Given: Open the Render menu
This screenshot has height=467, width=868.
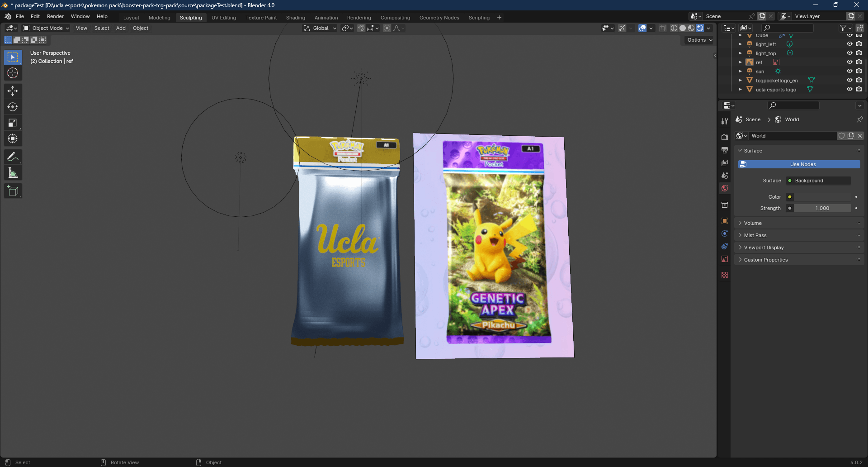Looking at the screenshot, I should pos(55,16).
